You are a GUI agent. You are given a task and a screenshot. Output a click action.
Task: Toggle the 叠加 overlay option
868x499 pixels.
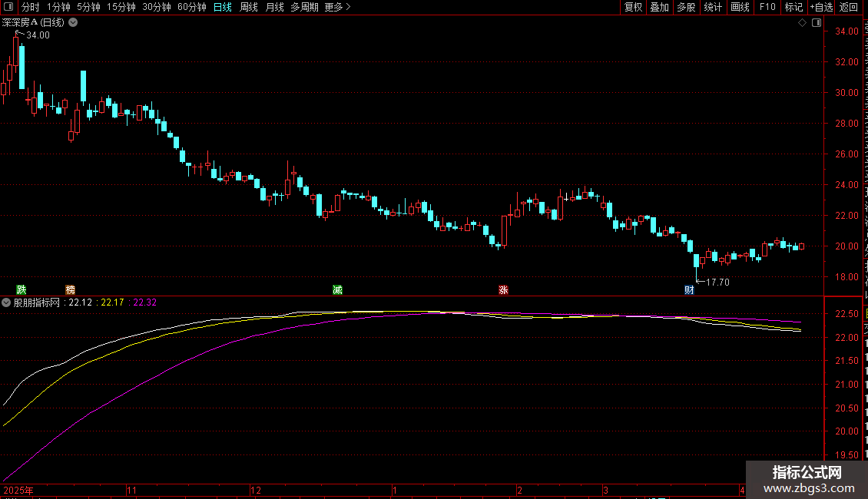659,7
